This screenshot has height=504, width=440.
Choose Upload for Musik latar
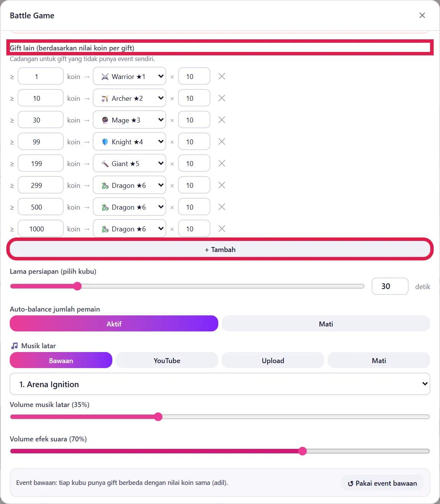tap(273, 360)
